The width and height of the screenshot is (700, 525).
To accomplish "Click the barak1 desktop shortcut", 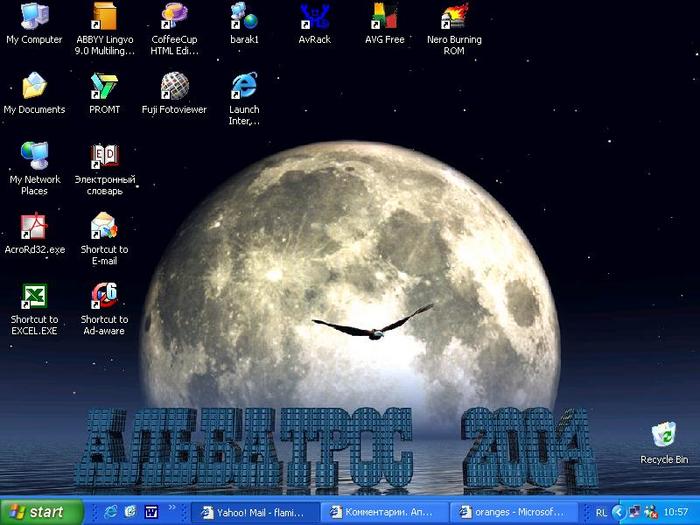I will coord(244,23).
